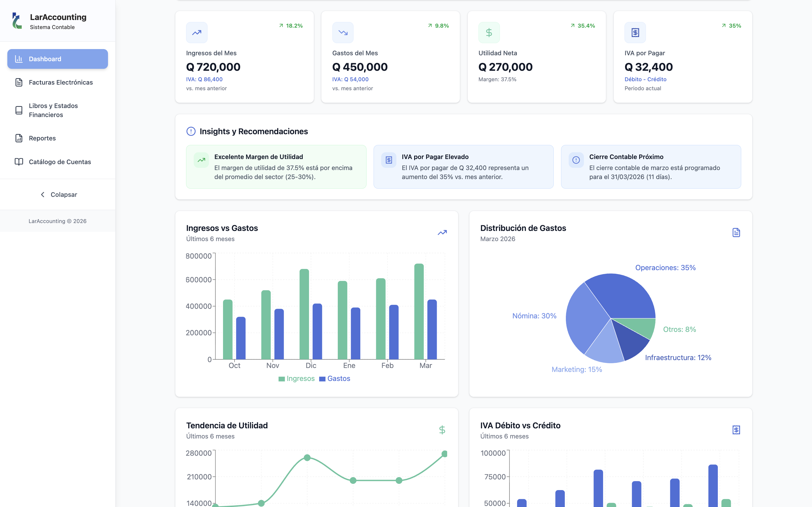Screen dimensions: 812x507
Task: Open the Reportes section
Action: [58, 138]
